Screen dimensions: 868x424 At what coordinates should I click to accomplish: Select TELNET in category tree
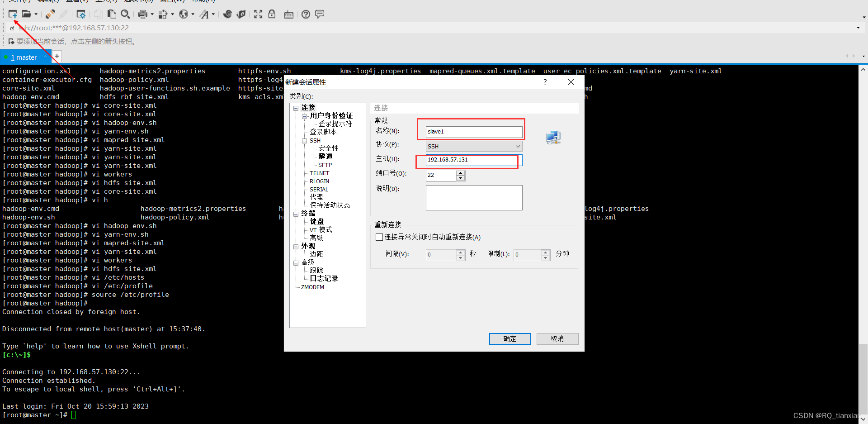pyautogui.click(x=320, y=173)
